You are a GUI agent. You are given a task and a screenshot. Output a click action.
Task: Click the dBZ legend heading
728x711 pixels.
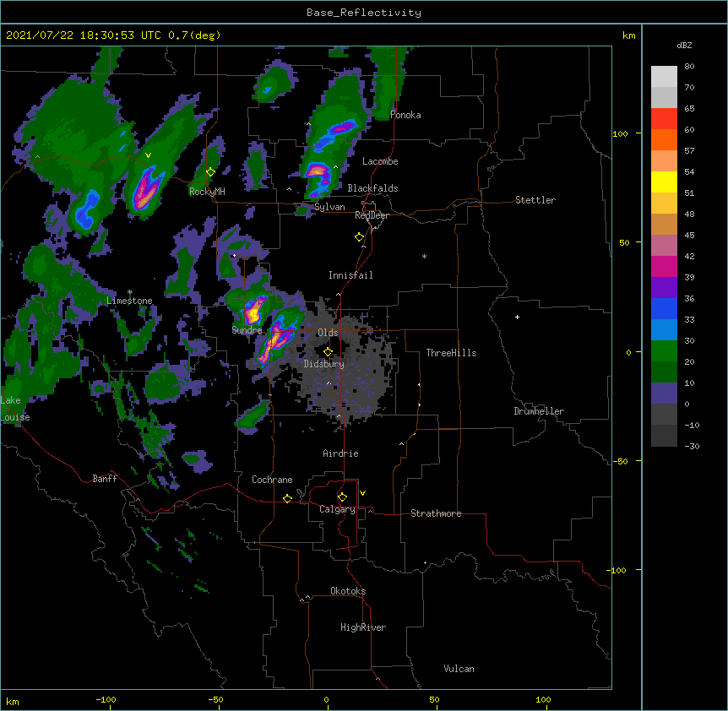click(684, 46)
